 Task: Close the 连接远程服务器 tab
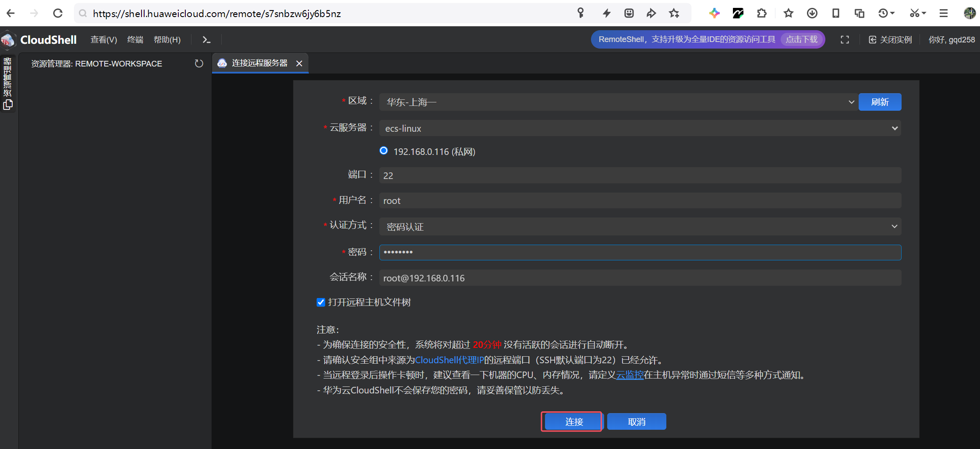[x=299, y=63]
